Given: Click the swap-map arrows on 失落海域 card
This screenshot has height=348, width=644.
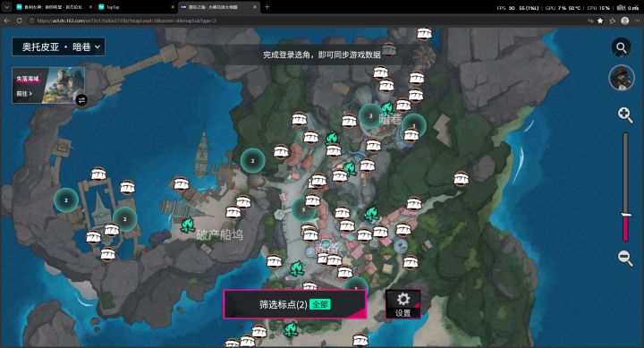Looking at the screenshot, I should [x=81, y=100].
